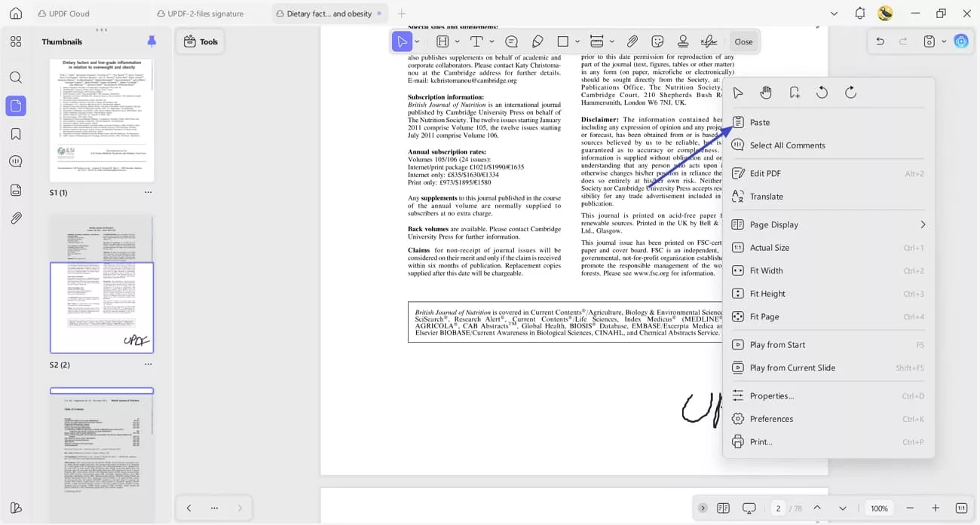
Task: Expand the Text tool dropdown arrow
Action: click(492, 41)
